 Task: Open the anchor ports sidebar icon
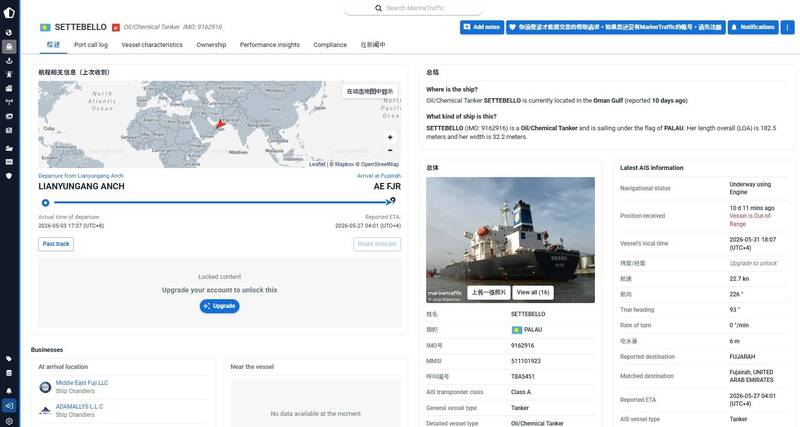[9, 61]
